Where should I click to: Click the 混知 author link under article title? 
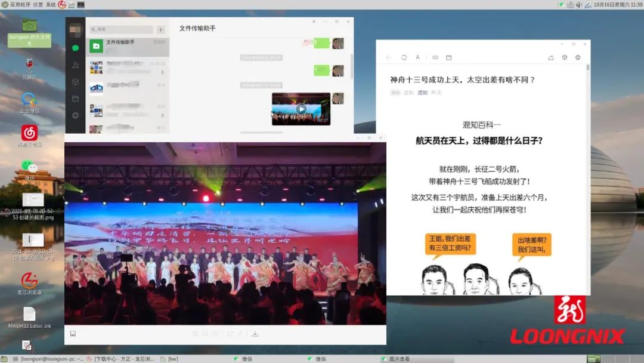(x=422, y=93)
